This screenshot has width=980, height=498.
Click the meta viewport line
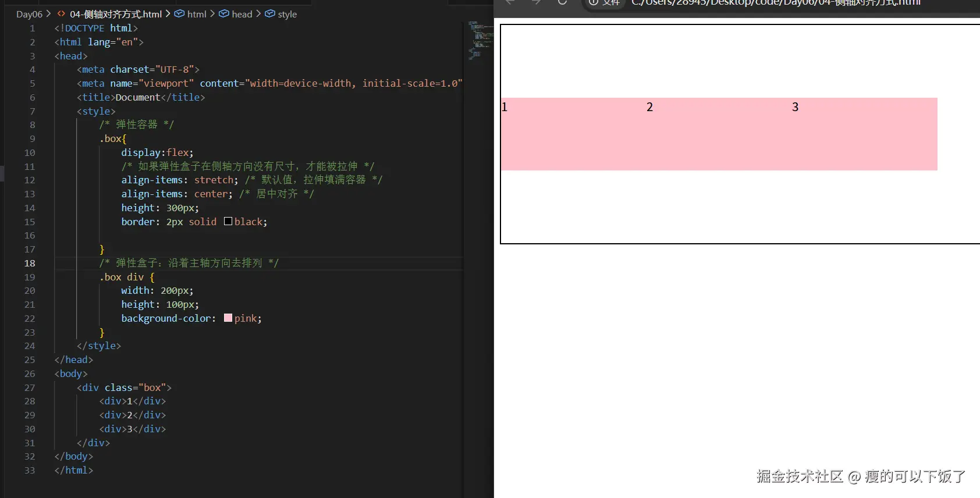click(x=269, y=83)
